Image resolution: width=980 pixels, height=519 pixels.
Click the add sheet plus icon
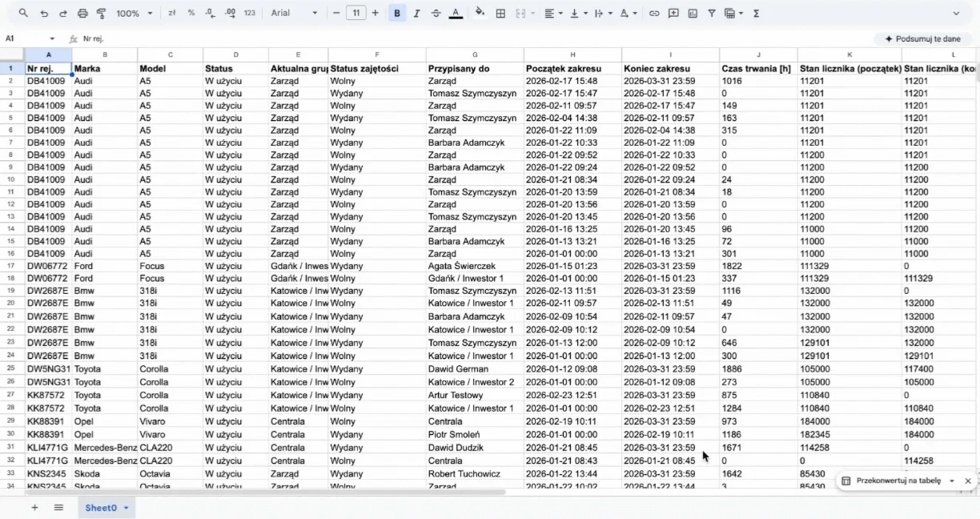[x=34, y=508]
